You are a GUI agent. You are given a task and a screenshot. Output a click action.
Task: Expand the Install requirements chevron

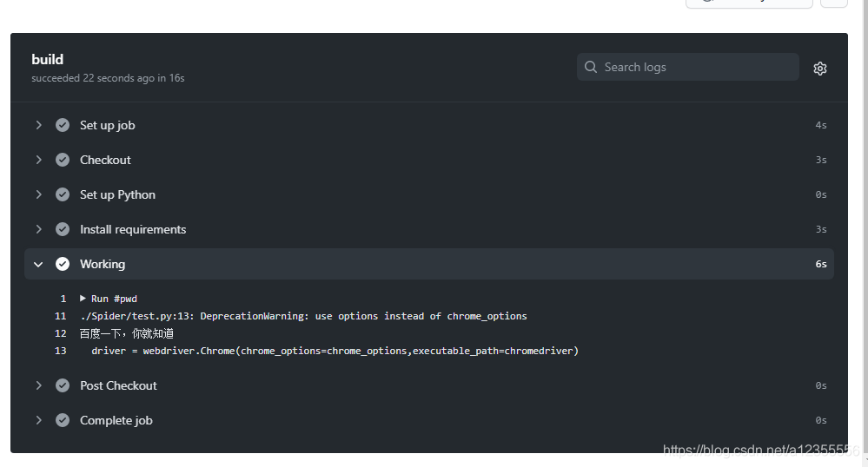click(x=38, y=229)
